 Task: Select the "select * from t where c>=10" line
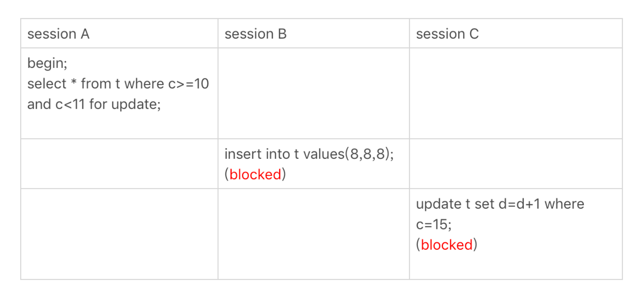(x=118, y=84)
